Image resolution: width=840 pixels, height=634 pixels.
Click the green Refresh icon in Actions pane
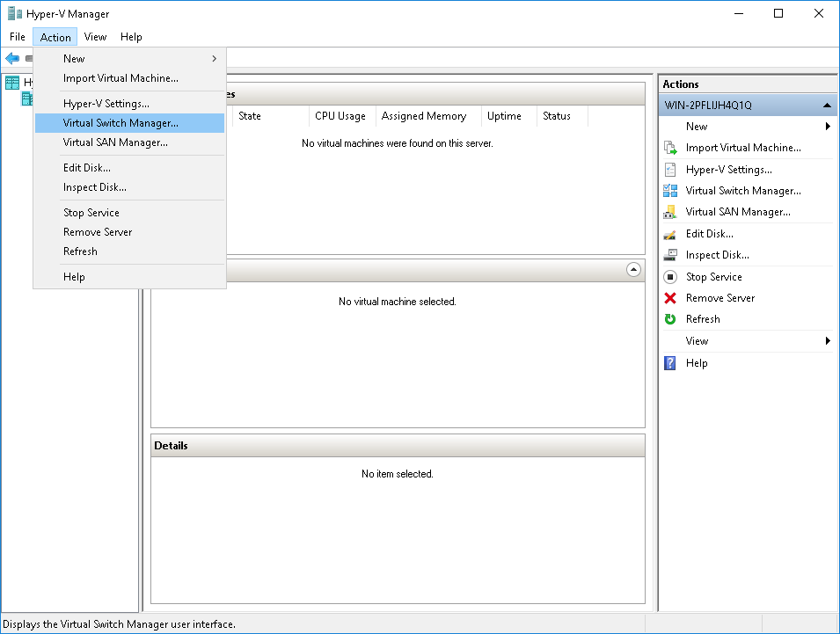pos(670,319)
